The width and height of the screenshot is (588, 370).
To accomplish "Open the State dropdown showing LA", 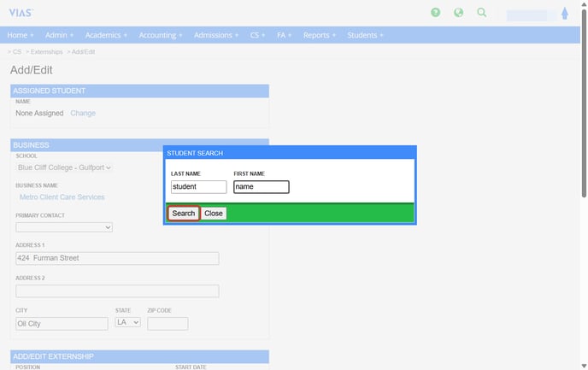I will (128, 323).
